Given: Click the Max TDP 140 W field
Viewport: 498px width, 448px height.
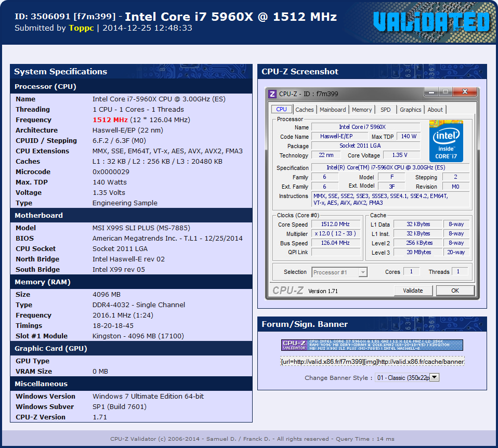Looking at the screenshot, I should pos(409,136).
